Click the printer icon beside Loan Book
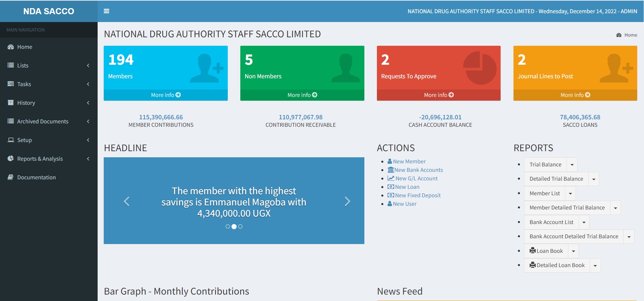The image size is (644, 301). coord(532,250)
